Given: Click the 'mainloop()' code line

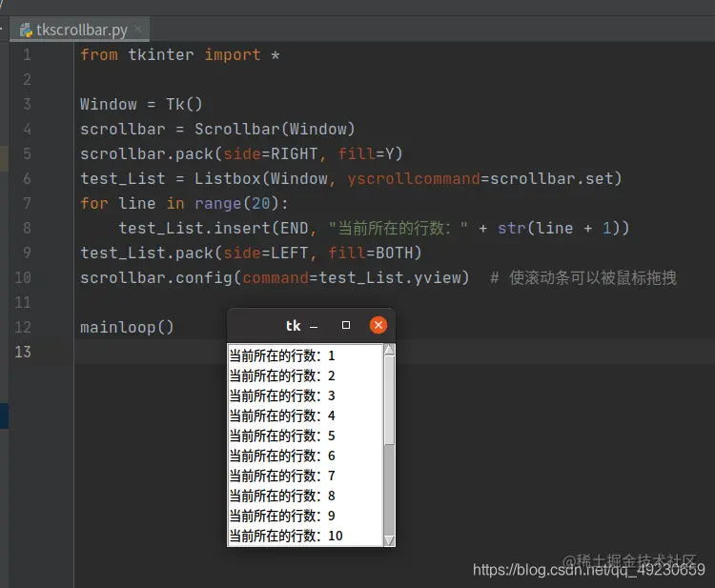Looking at the screenshot, I should 127,327.
